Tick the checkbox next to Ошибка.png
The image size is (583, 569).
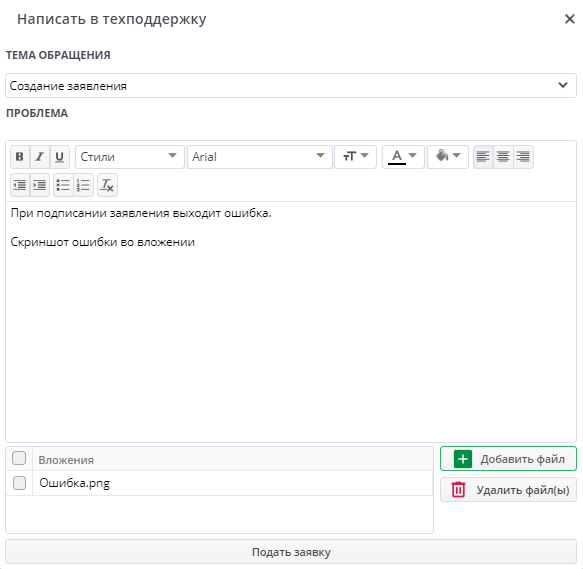(19, 483)
